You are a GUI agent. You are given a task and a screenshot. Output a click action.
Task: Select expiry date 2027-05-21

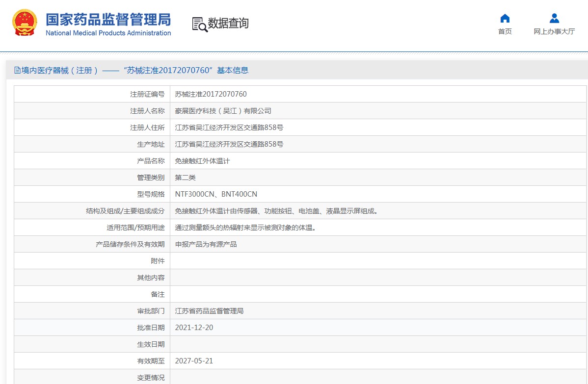194,361
